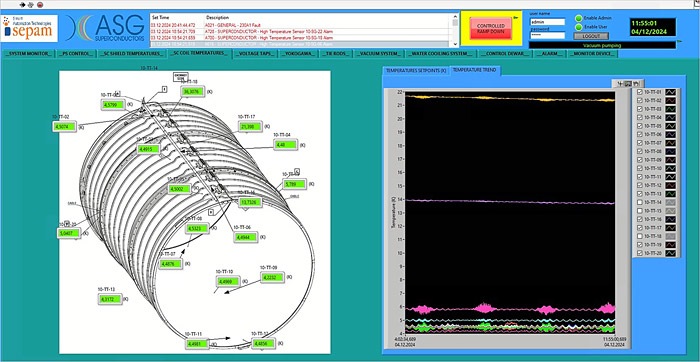Click the 10-TT-01 plot line sample icon
700x362 pixels.
[x=671, y=92]
